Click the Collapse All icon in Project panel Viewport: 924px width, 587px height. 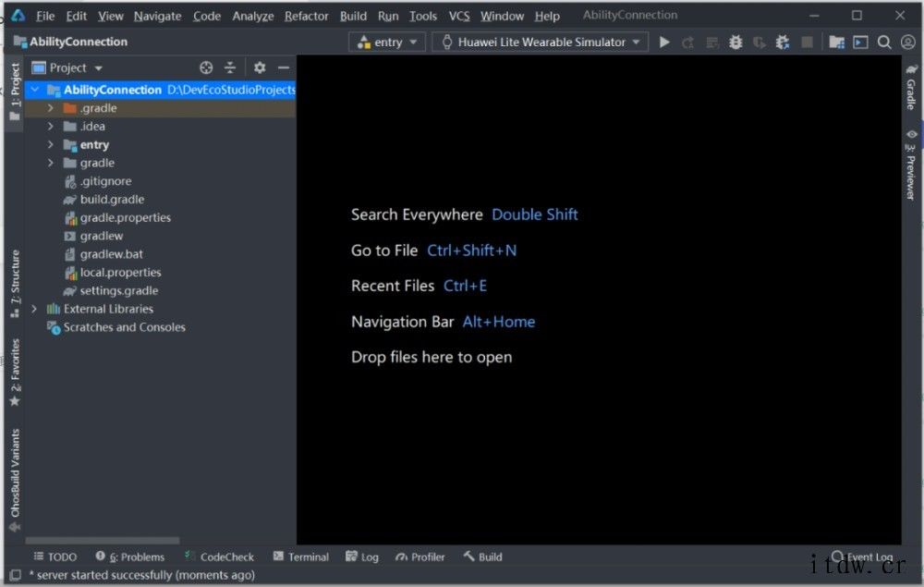point(230,67)
